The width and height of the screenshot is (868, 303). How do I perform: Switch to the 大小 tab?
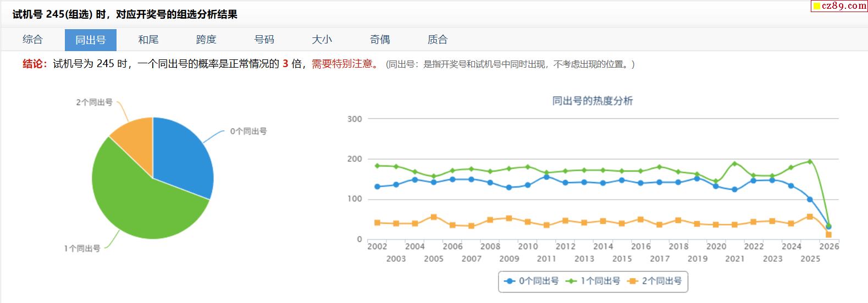(x=322, y=40)
